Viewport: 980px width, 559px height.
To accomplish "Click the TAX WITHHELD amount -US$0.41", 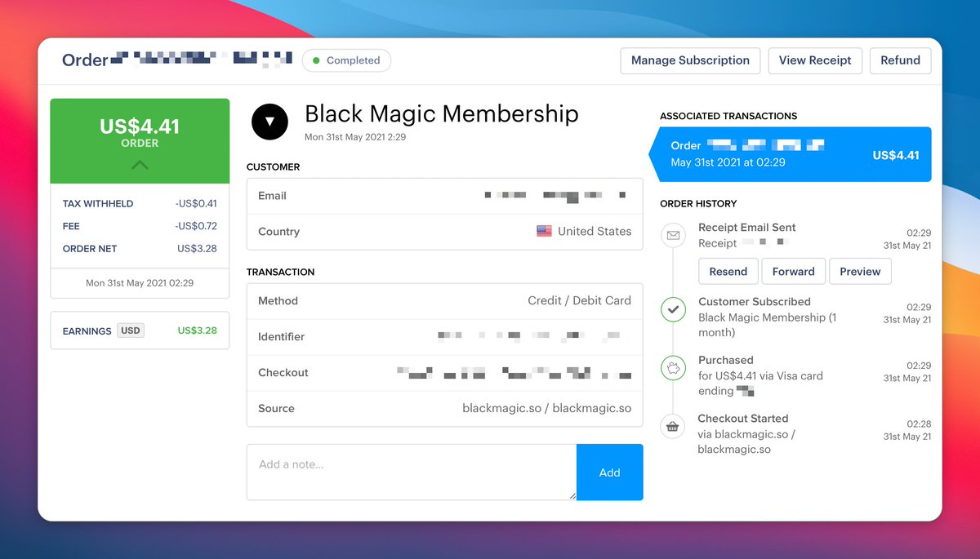I will [x=196, y=203].
